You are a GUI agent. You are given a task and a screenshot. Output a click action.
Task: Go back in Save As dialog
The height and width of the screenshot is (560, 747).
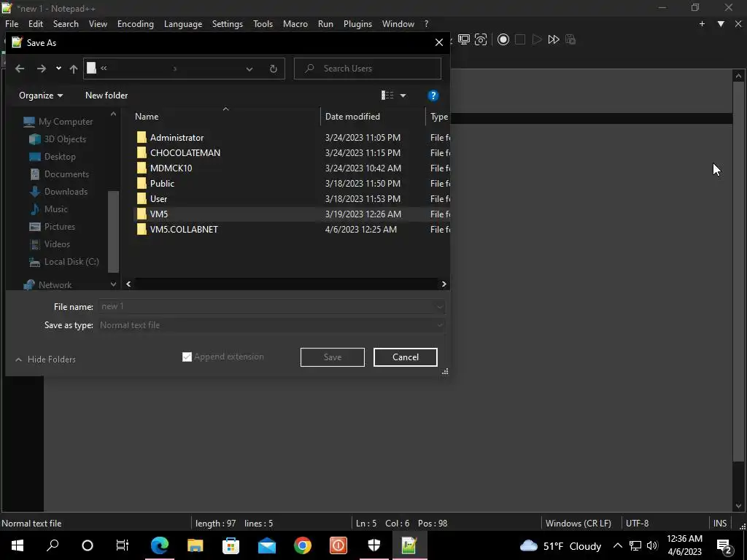[x=20, y=69]
